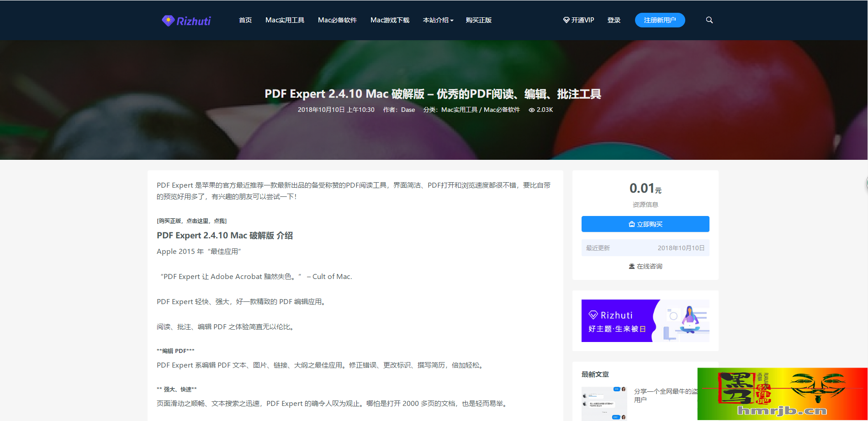
Task: Open category Mac必备软件 under the title
Action: (x=502, y=110)
